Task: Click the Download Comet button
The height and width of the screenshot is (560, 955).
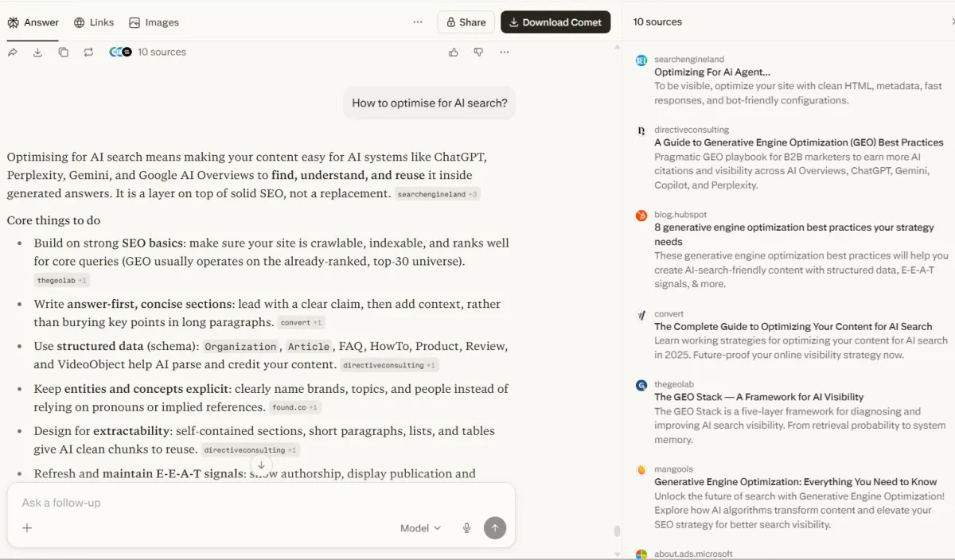Action: click(x=555, y=21)
